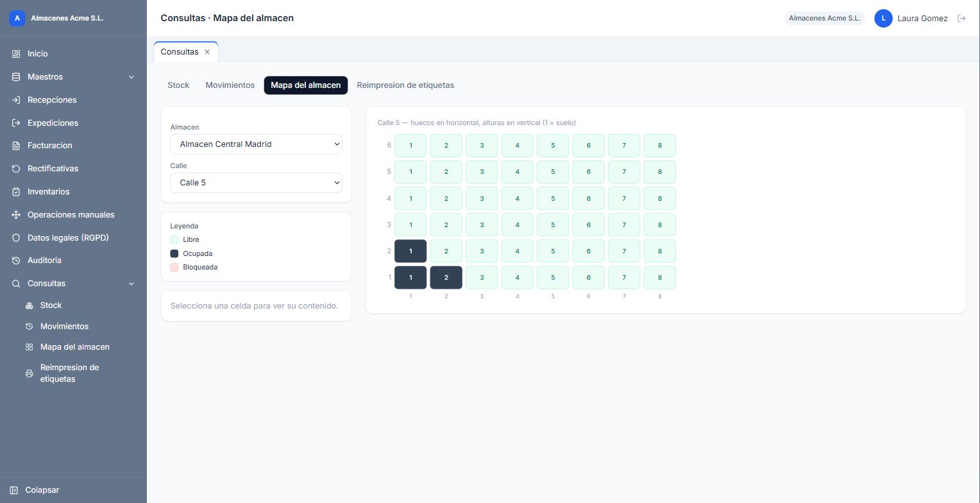Click the Auditoria history icon

[x=16, y=260]
